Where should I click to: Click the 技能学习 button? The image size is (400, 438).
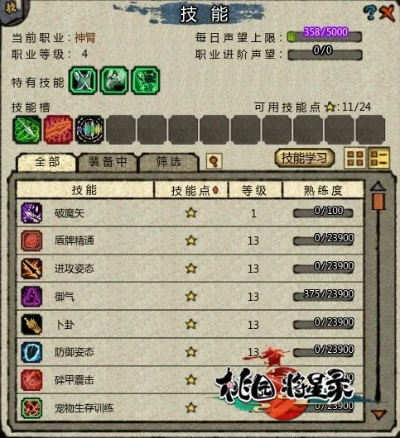point(304,158)
